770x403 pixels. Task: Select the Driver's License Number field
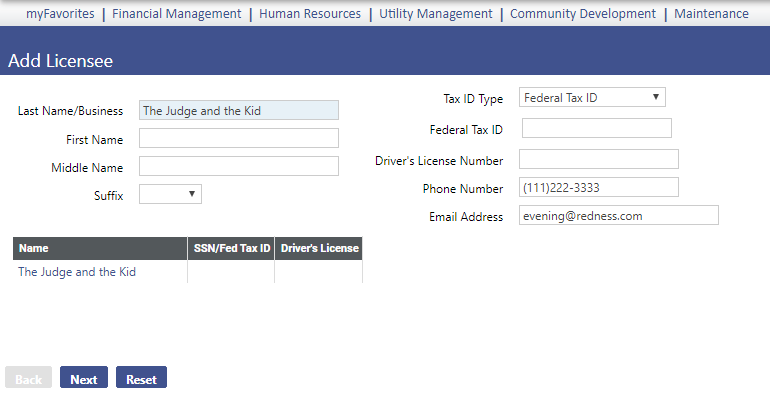pyautogui.click(x=598, y=159)
